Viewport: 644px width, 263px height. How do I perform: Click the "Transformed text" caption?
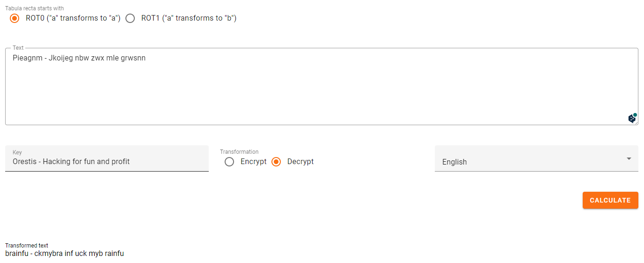pyautogui.click(x=27, y=246)
